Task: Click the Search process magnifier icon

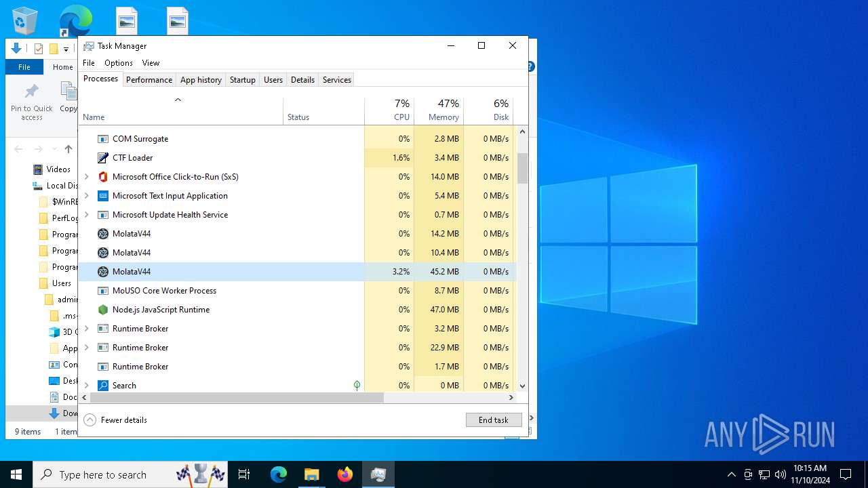Action: tap(103, 386)
